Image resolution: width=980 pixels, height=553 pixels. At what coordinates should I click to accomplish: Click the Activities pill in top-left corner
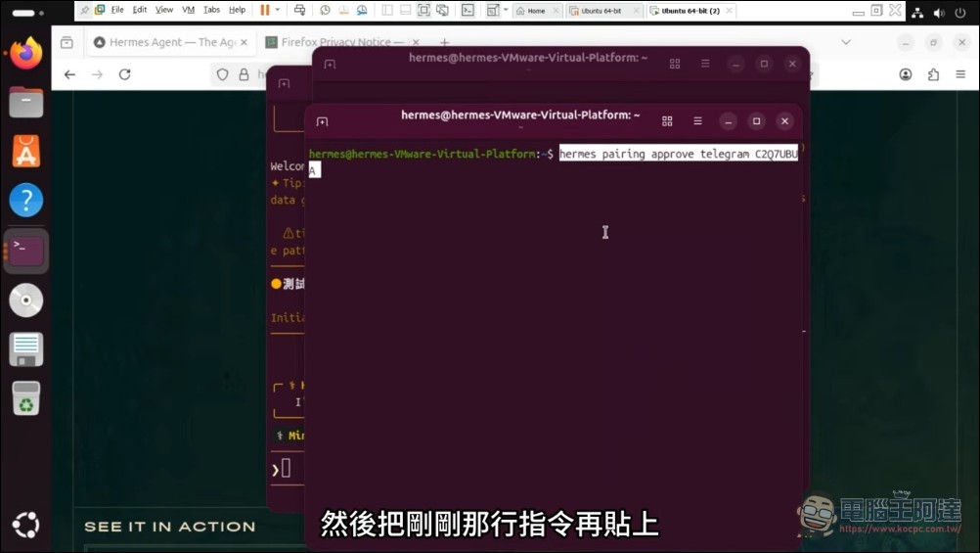26,13
